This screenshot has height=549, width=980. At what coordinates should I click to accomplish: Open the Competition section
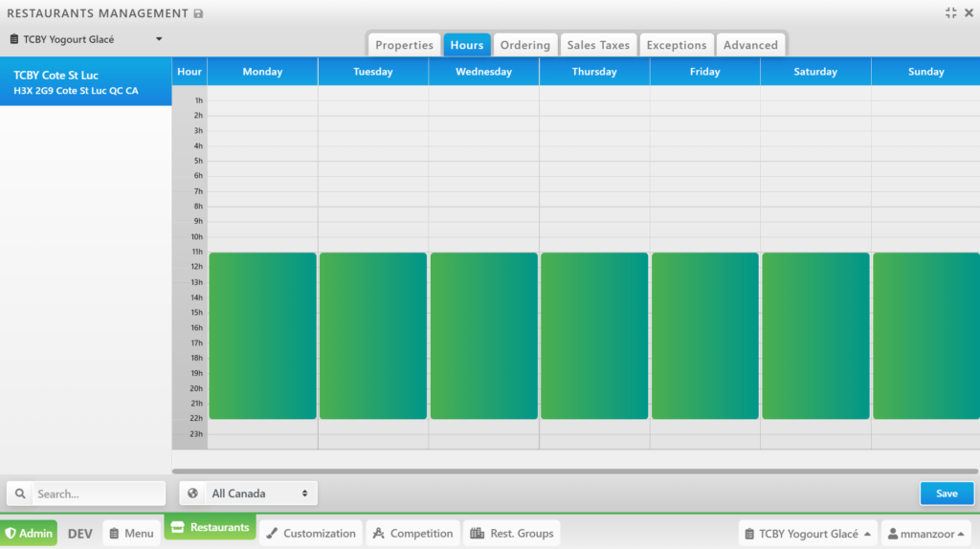pyautogui.click(x=412, y=534)
